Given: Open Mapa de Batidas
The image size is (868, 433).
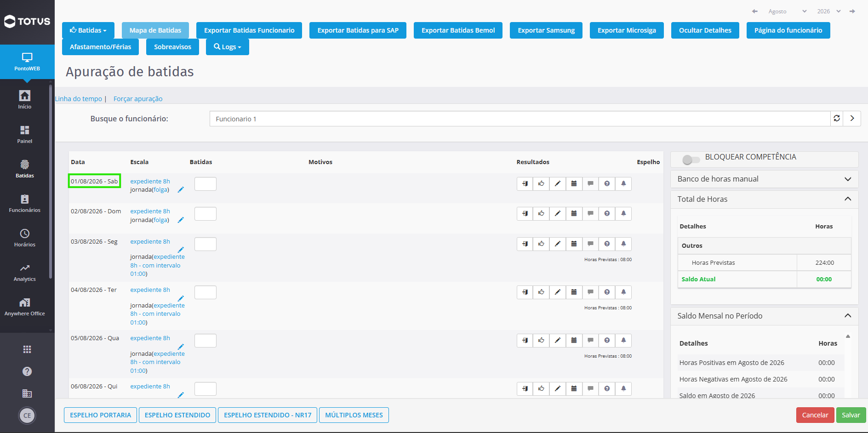Looking at the screenshot, I should point(155,30).
